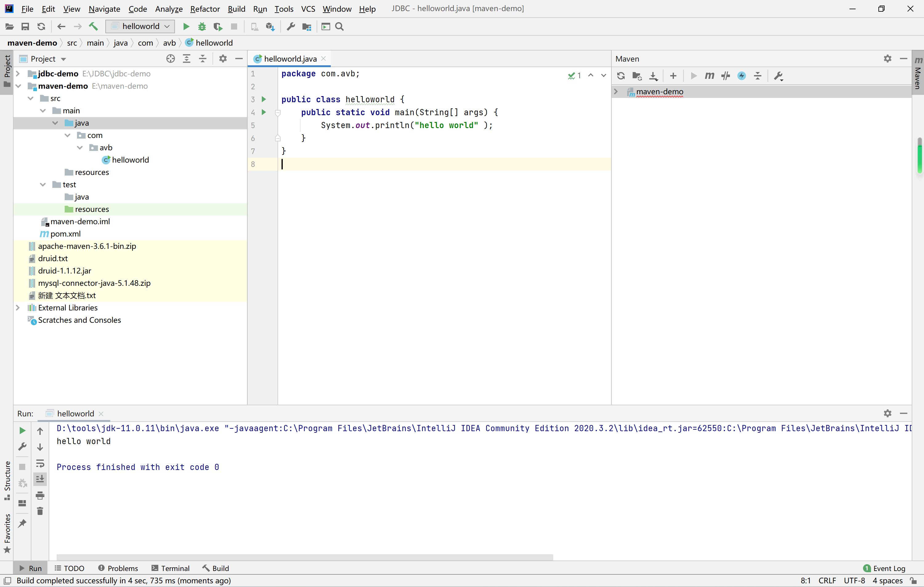Click CRLF line separator in status bar
The width and height of the screenshot is (924, 587).
(x=827, y=581)
